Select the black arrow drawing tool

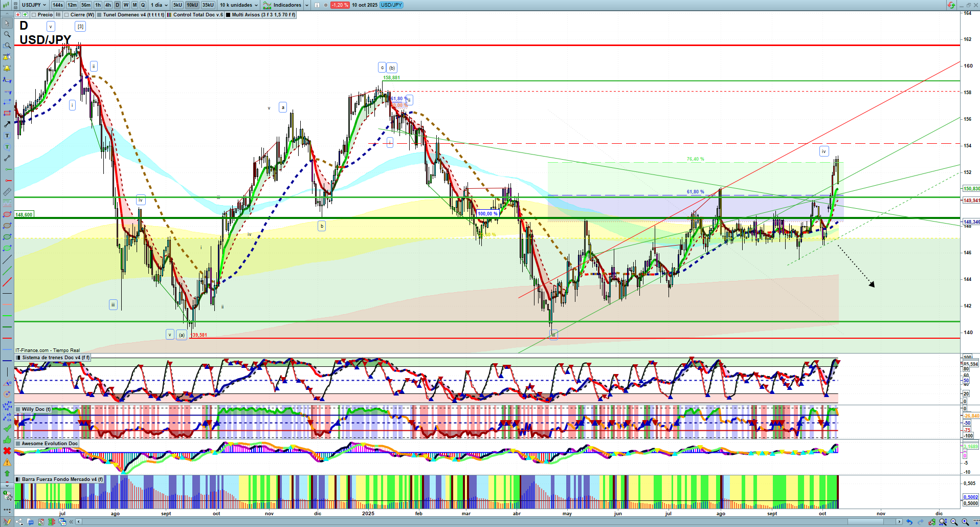tap(7, 124)
